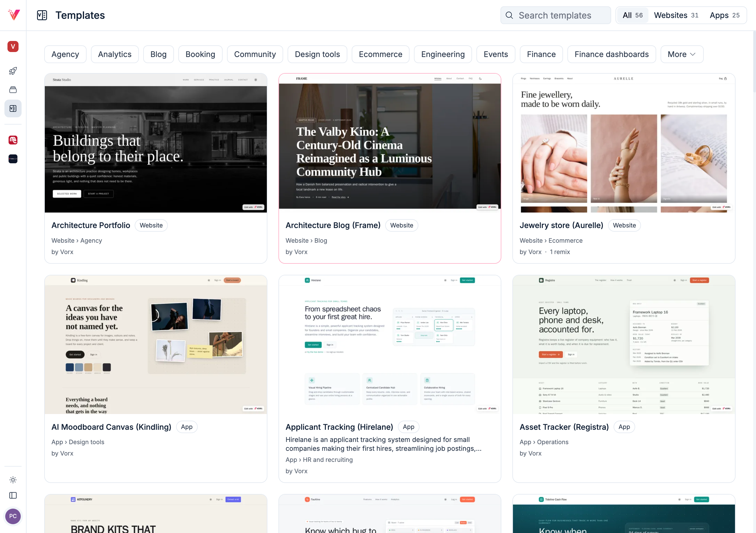The height and width of the screenshot is (533, 756).
Task: Filter by Analytics category
Action: (114, 54)
